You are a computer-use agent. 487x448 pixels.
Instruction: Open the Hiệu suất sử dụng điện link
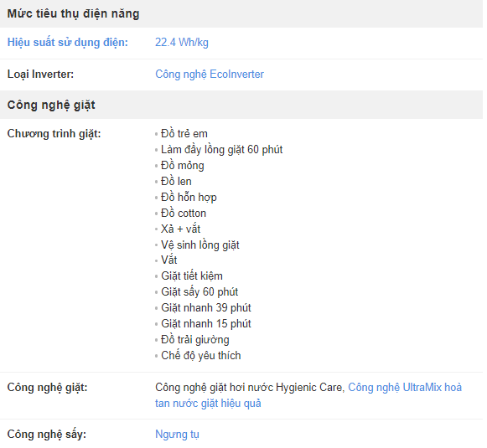coord(68,42)
